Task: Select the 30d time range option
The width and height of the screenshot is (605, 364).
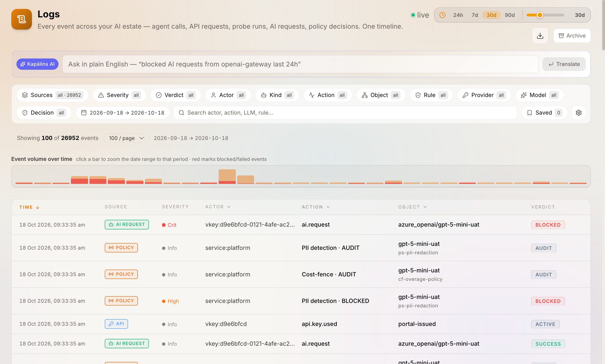Action: (491, 15)
